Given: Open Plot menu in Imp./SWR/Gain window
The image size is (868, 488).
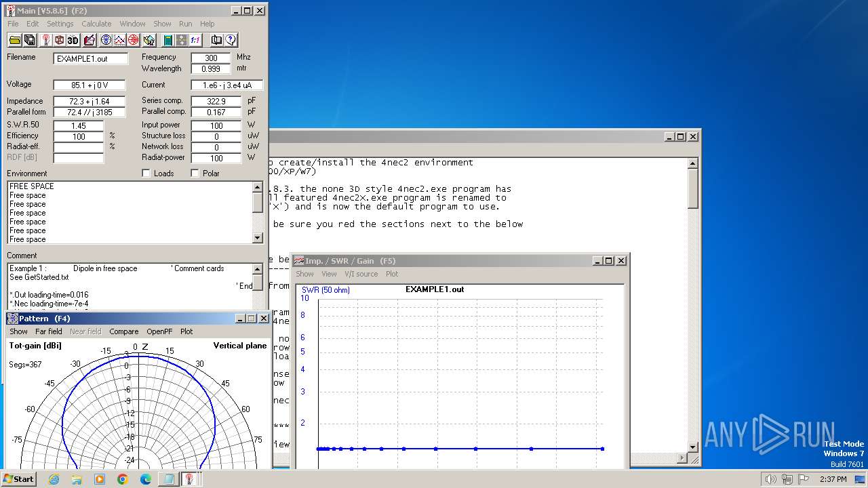Looking at the screenshot, I should pos(392,274).
